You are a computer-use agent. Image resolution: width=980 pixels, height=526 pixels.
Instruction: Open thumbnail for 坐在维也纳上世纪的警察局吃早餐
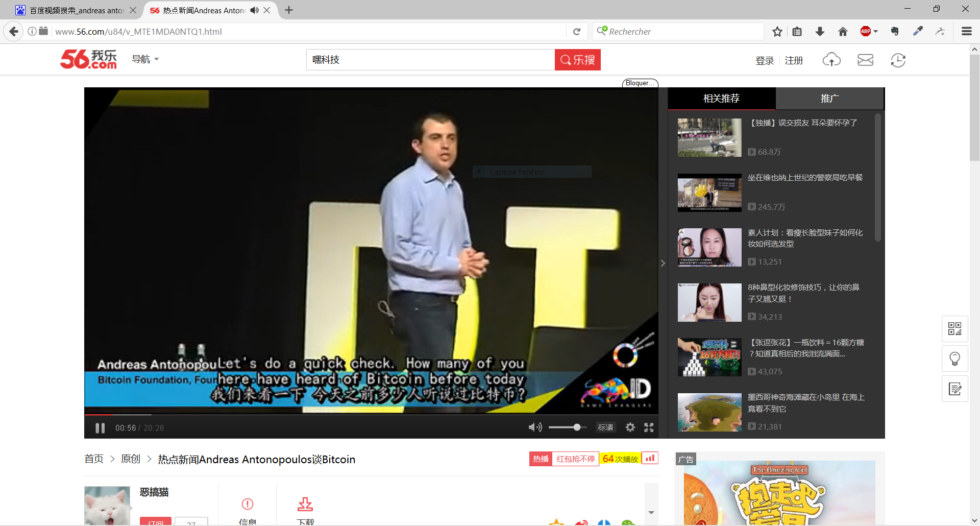709,193
